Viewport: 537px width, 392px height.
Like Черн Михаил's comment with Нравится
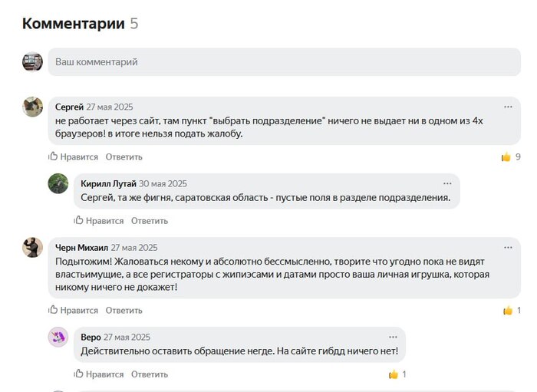(x=74, y=311)
